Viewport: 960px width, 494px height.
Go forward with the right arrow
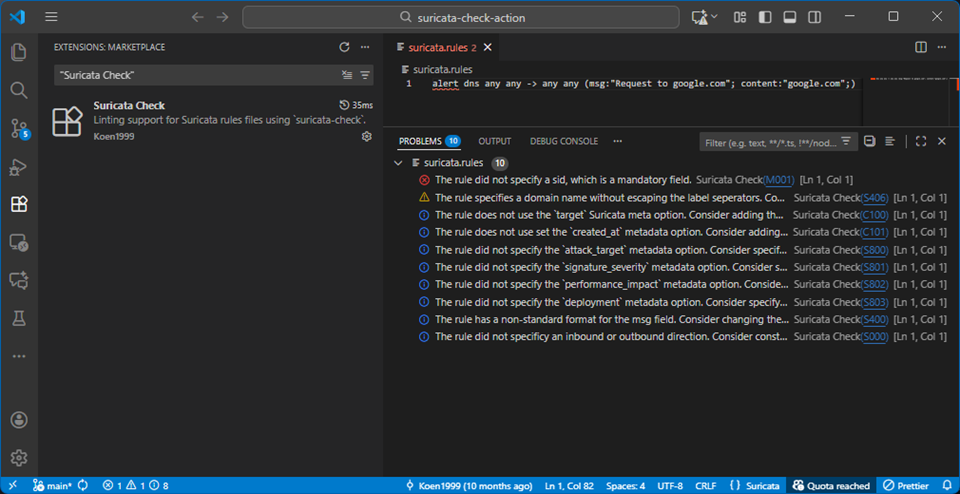pyautogui.click(x=222, y=17)
